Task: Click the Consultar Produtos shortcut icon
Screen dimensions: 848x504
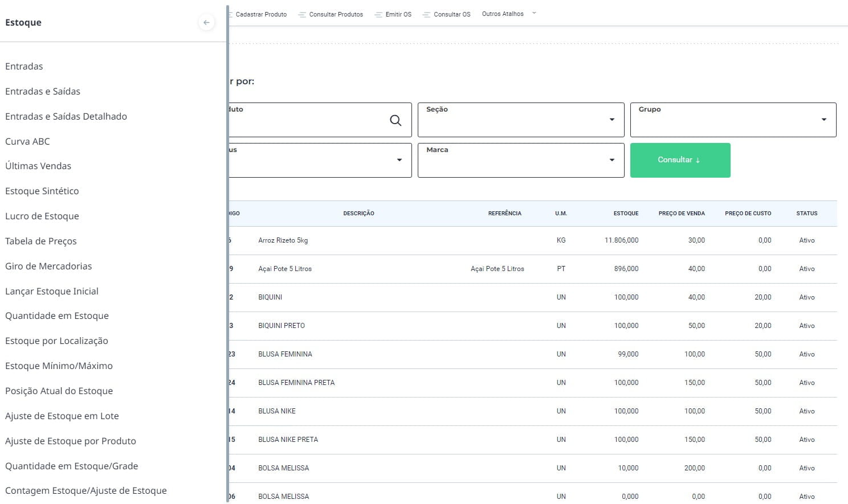Action: tap(301, 15)
